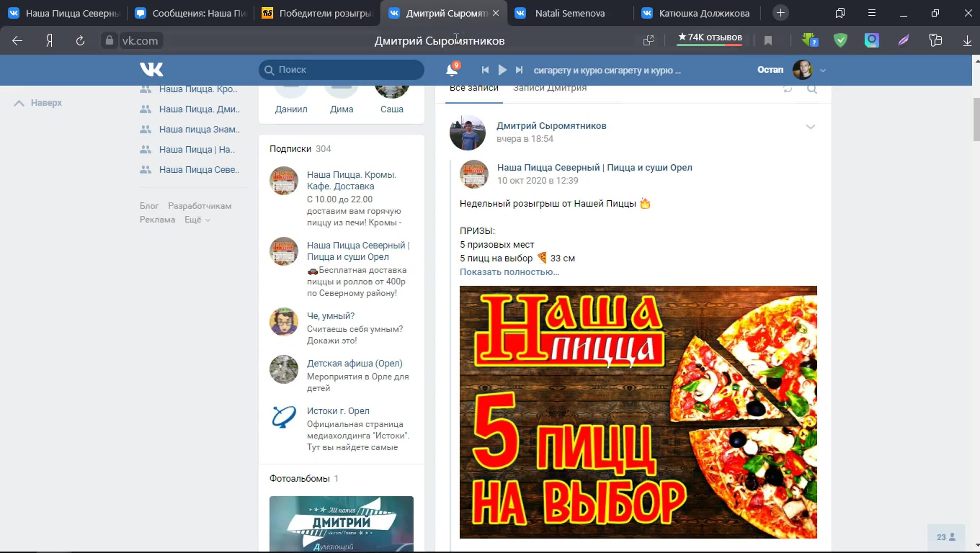The height and width of the screenshot is (553, 980).
Task: Skip to next audio track
Action: 519,70
